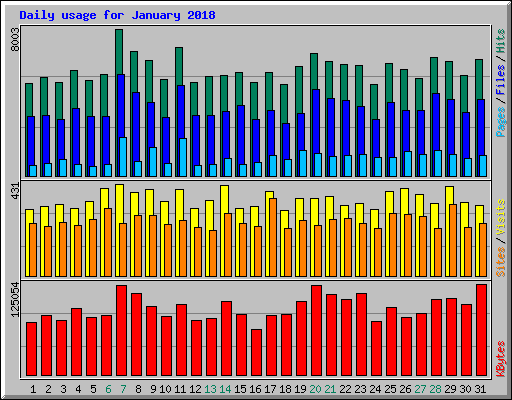Viewport: 512px width, 400px height.
Task: Click day label 5 on the x-axis
Action: (x=93, y=389)
